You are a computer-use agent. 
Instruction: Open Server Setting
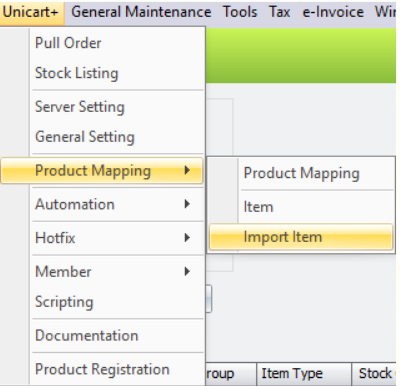tap(102, 107)
